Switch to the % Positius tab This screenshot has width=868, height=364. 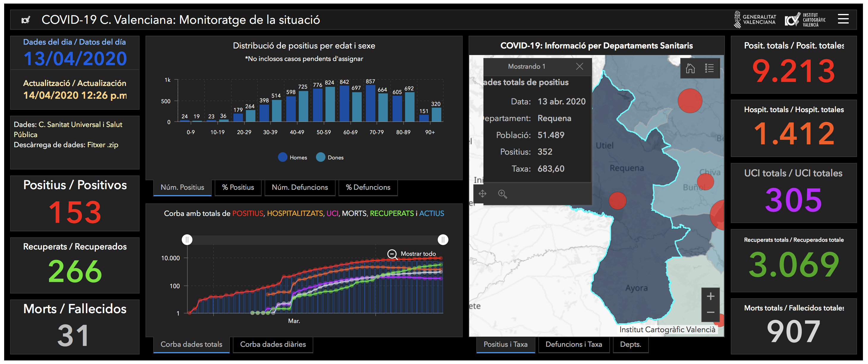pos(238,188)
